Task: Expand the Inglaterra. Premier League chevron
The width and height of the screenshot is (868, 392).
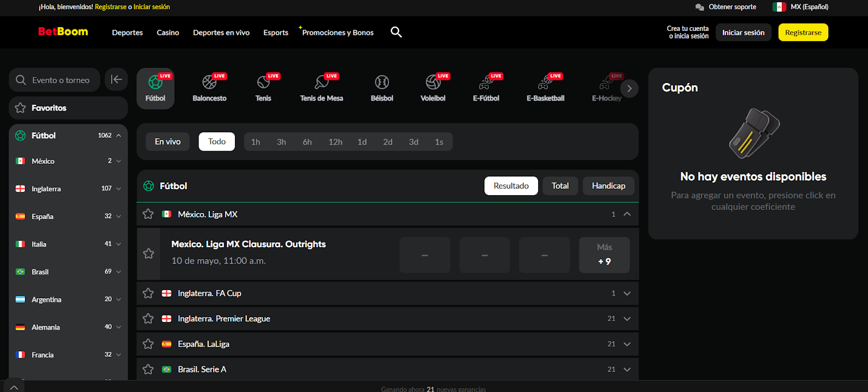Action: (x=627, y=319)
